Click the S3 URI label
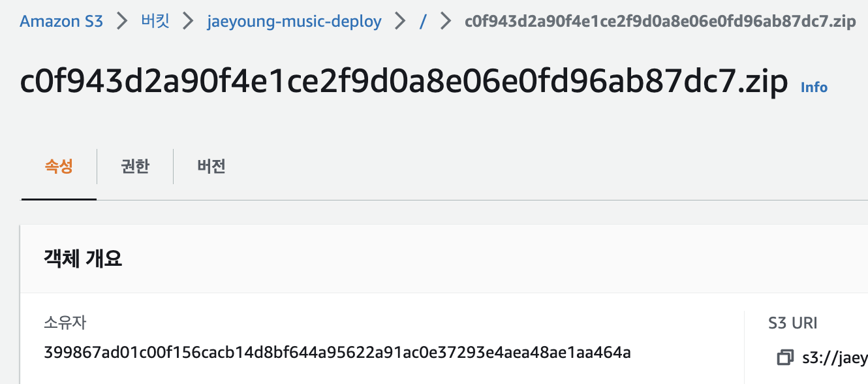868x384 pixels. pyautogui.click(x=792, y=323)
